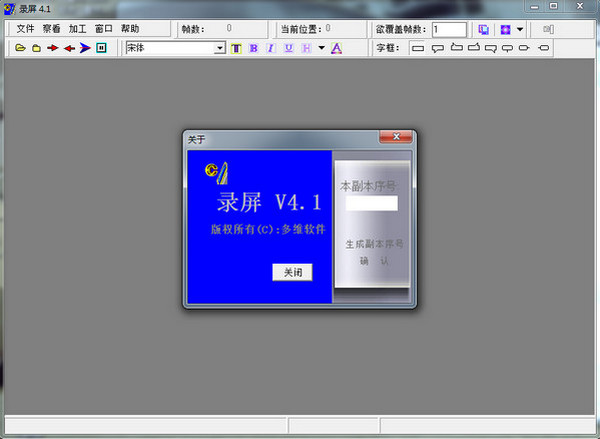Click the red right arrow icon

52,48
